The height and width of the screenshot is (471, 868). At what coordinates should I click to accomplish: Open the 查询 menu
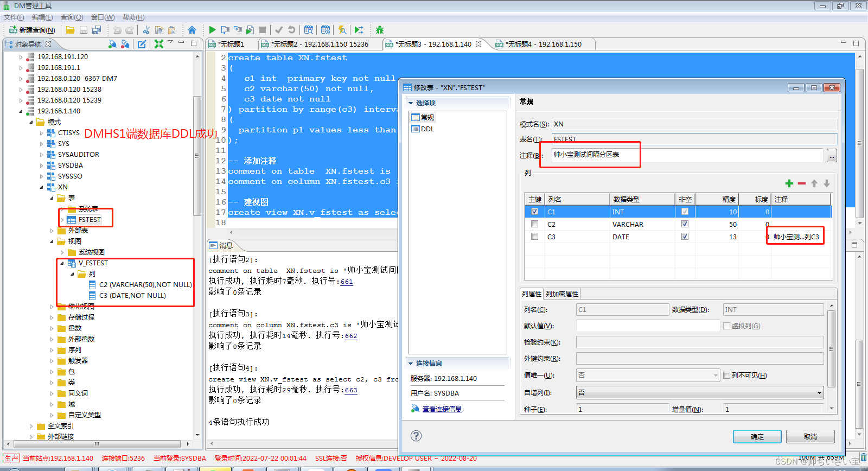click(x=72, y=17)
